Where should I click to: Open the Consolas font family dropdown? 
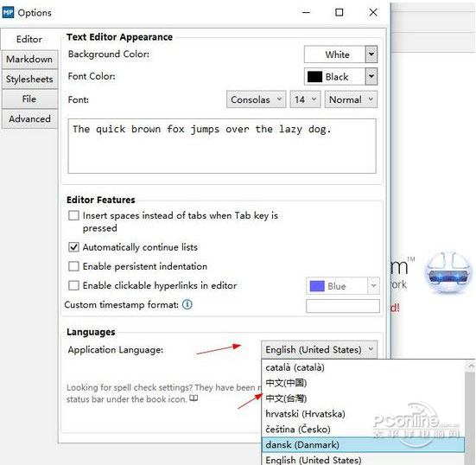click(x=256, y=99)
